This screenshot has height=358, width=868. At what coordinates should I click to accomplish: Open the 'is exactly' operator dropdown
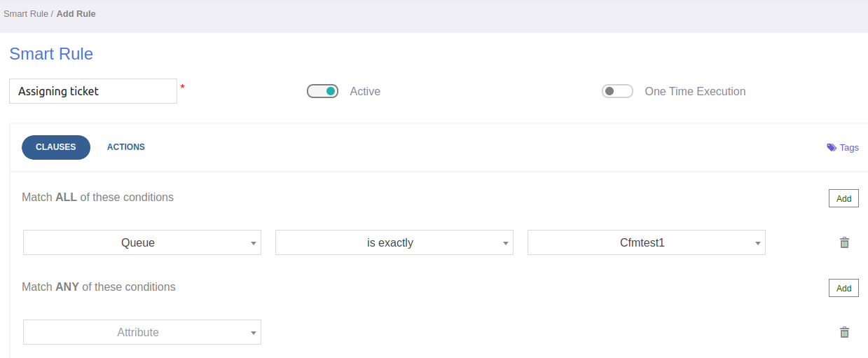tap(394, 242)
